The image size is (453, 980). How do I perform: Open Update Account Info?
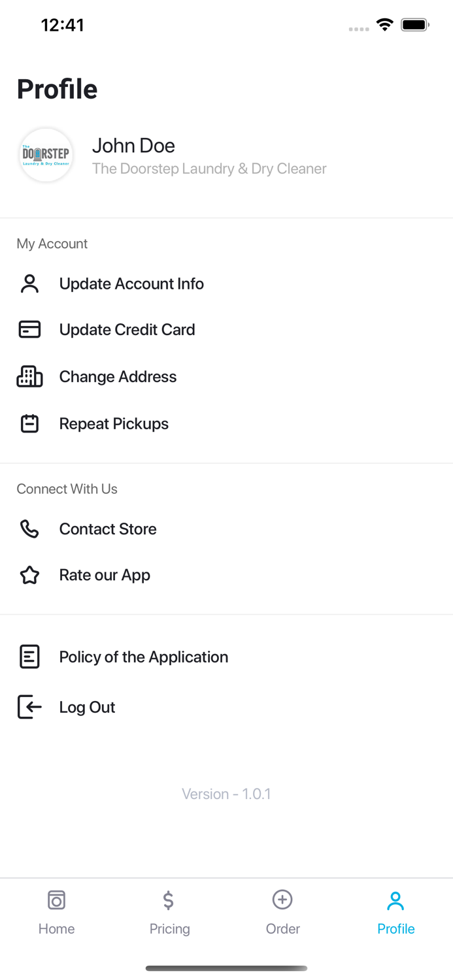click(131, 284)
